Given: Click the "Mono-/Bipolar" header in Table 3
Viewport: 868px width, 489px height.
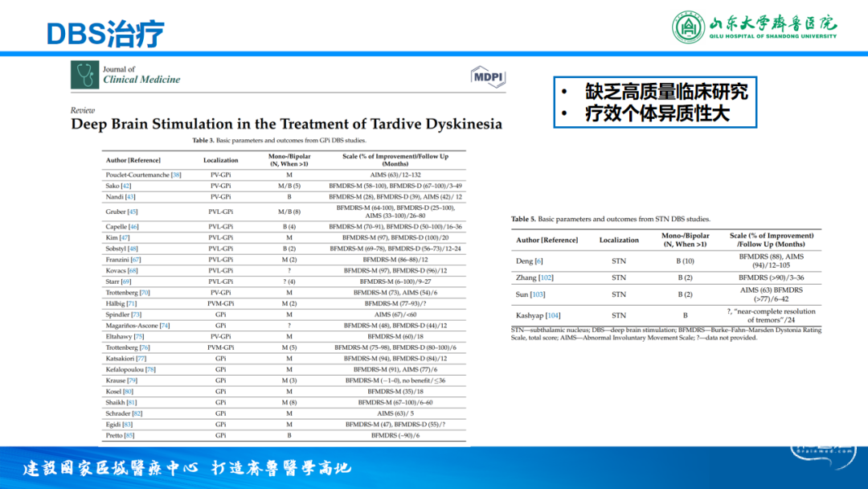Looking at the screenshot, I should 289,160.
